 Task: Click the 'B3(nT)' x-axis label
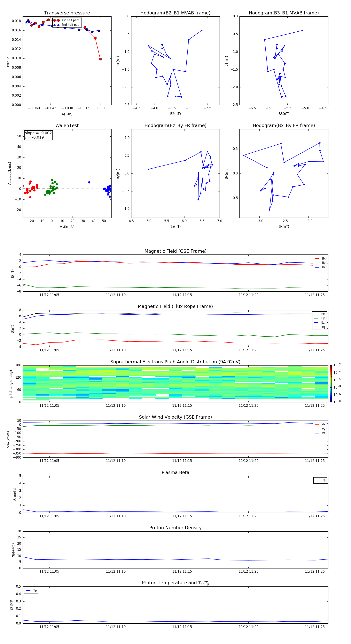point(284,114)
